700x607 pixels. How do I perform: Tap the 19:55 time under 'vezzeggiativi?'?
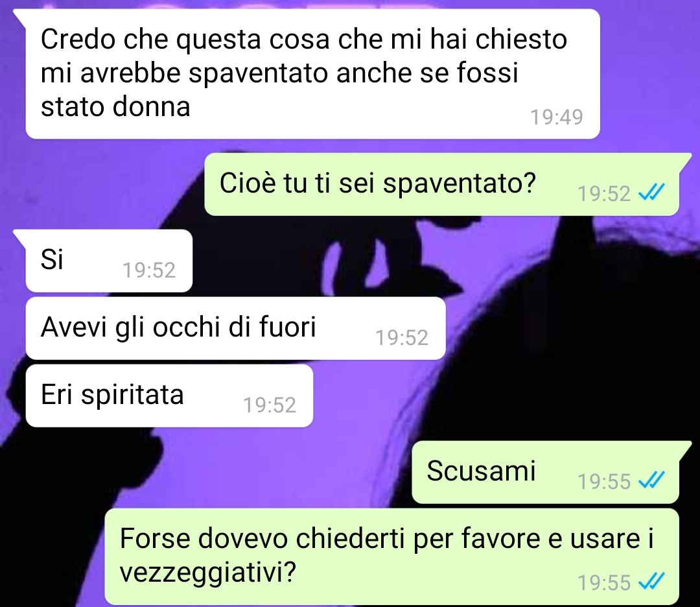604,582
